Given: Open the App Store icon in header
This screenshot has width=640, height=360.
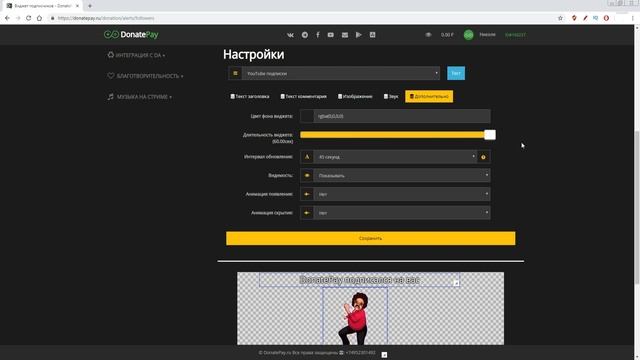Looking at the screenshot, I should 373,35.
